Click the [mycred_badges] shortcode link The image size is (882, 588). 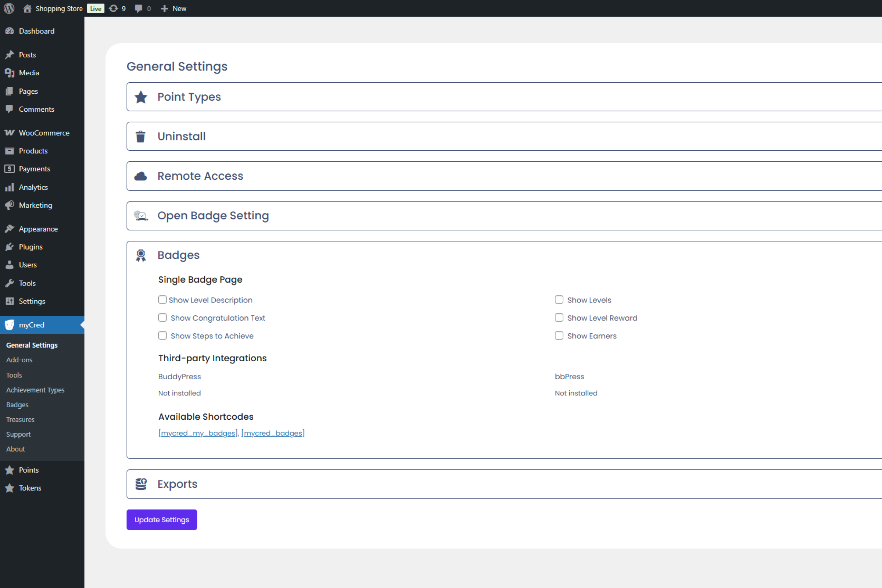pos(273,433)
